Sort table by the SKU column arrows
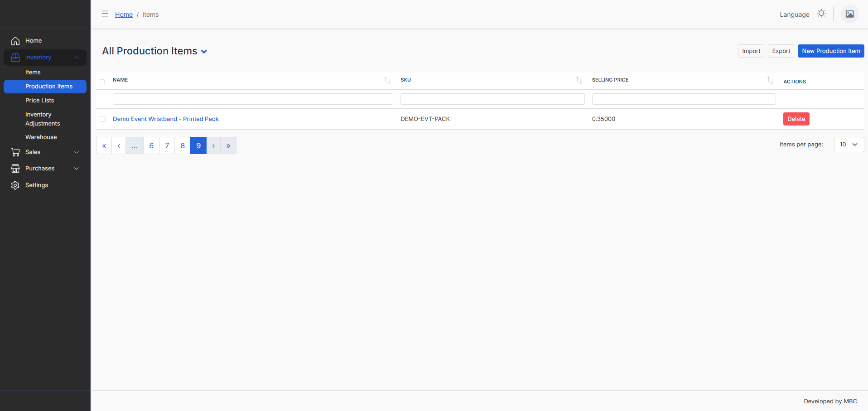Viewport: 868px width, 411px height. (579, 80)
